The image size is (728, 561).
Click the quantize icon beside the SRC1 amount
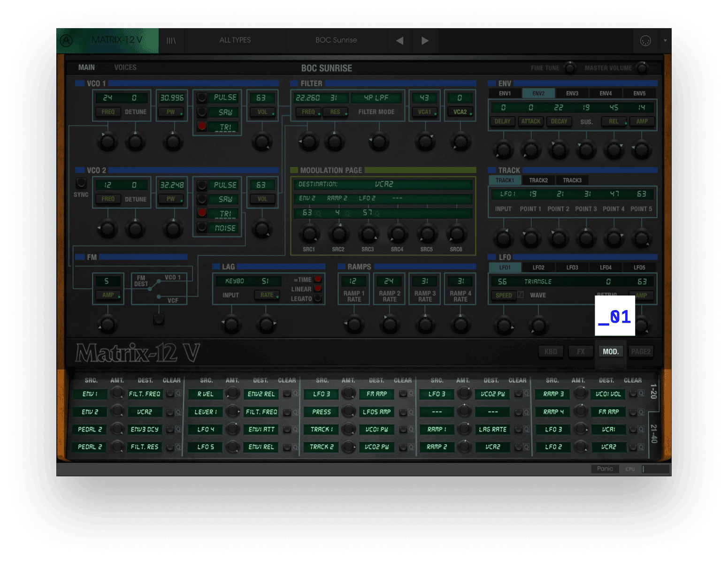(319, 212)
